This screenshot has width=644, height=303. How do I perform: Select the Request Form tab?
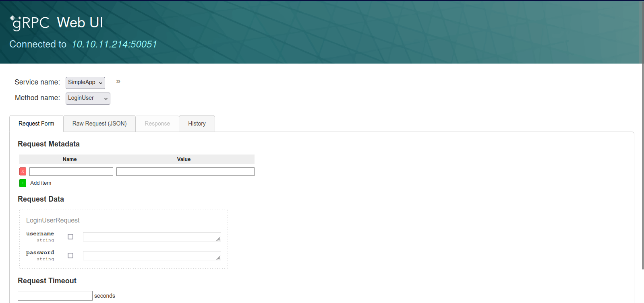point(36,124)
